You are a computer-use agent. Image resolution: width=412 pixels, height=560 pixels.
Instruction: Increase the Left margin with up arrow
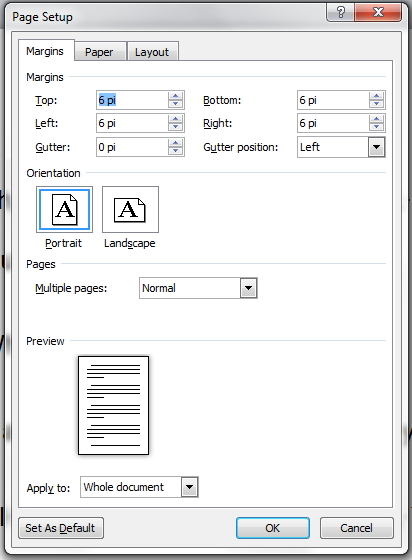tap(175, 119)
